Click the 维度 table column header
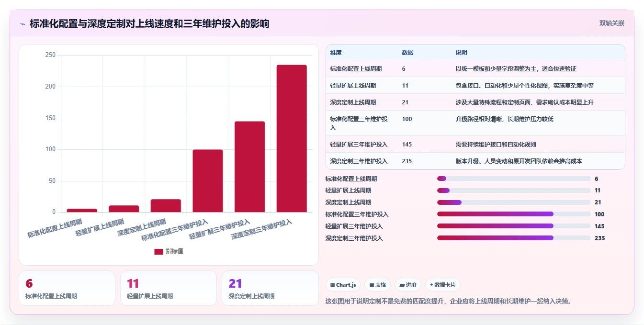 [x=336, y=53]
